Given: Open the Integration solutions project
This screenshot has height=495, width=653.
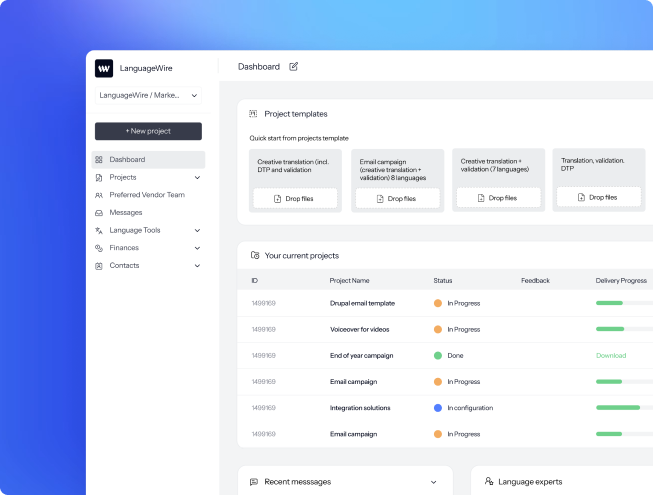Looking at the screenshot, I should click(360, 408).
